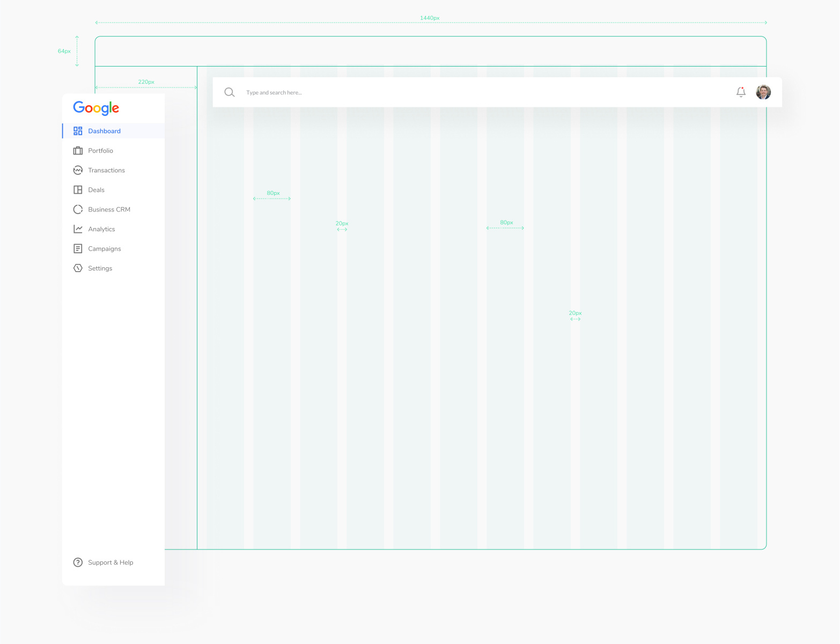The image size is (840, 644).
Task: Click the Support & Help link
Action: pyautogui.click(x=110, y=562)
